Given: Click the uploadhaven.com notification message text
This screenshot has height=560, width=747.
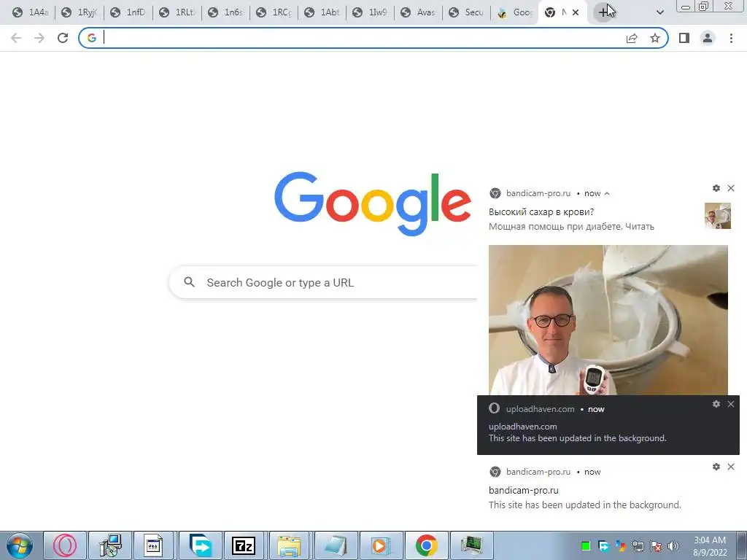Looking at the screenshot, I should [578, 438].
